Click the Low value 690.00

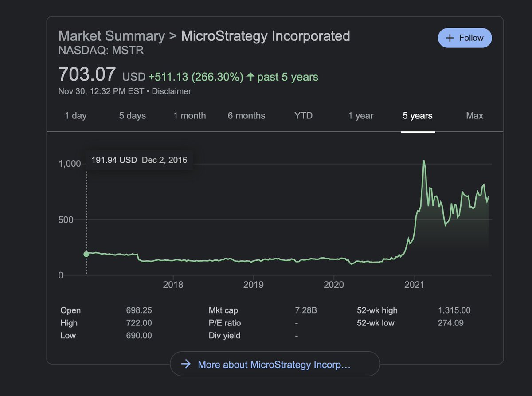click(x=139, y=336)
